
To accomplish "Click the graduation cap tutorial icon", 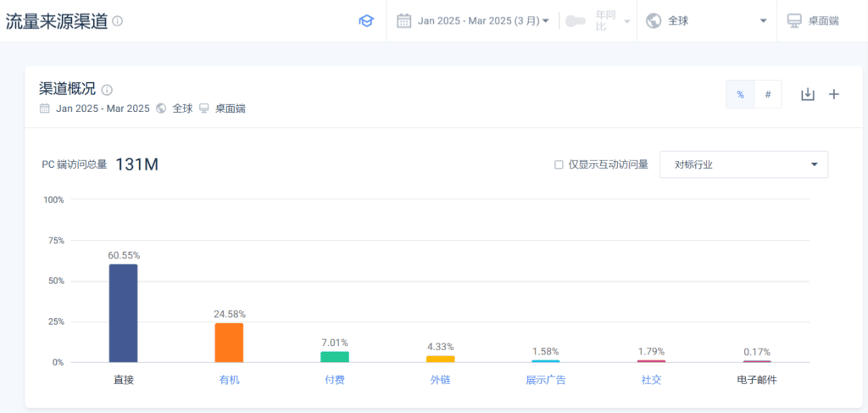I will coord(365,21).
